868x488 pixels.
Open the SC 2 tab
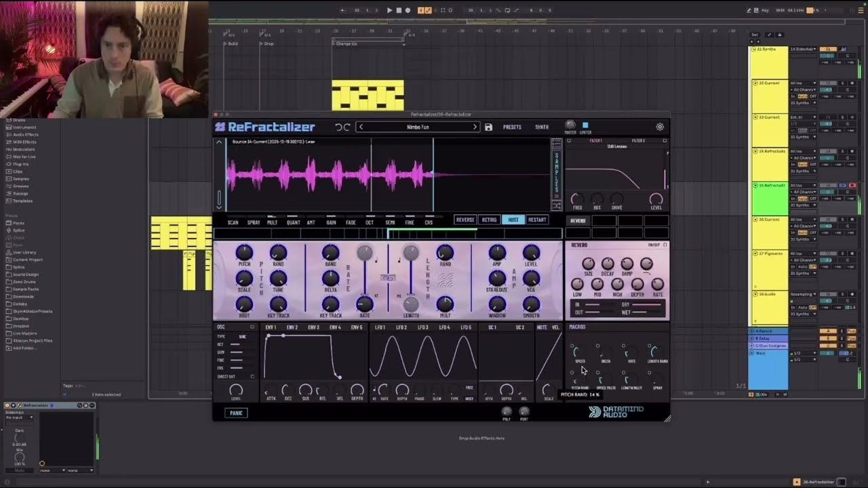(x=520, y=327)
